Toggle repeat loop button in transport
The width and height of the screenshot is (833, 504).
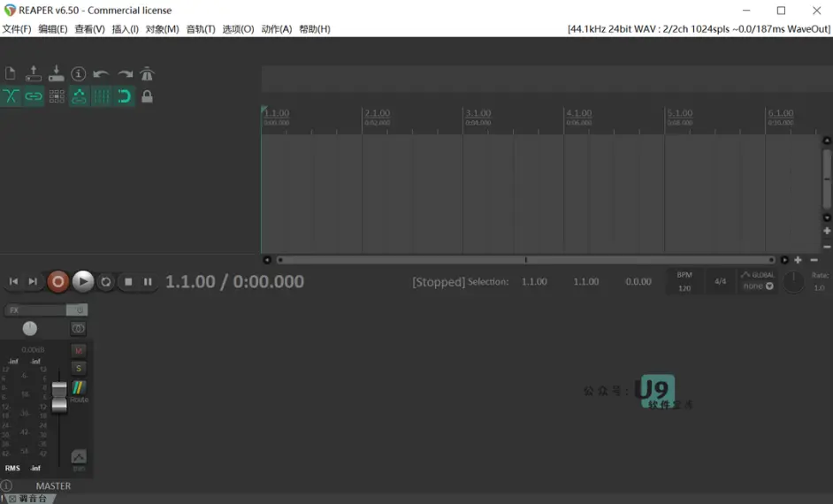(106, 282)
